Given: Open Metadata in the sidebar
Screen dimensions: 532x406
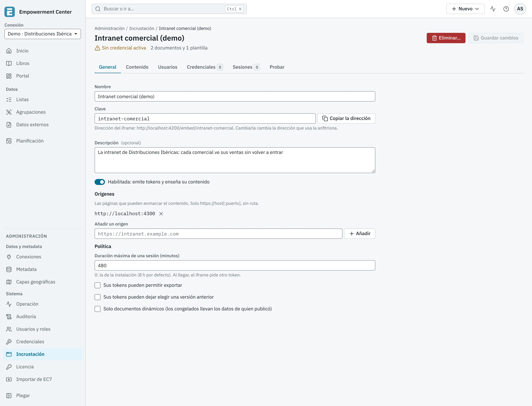Looking at the screenshot, I should (43, 269).
